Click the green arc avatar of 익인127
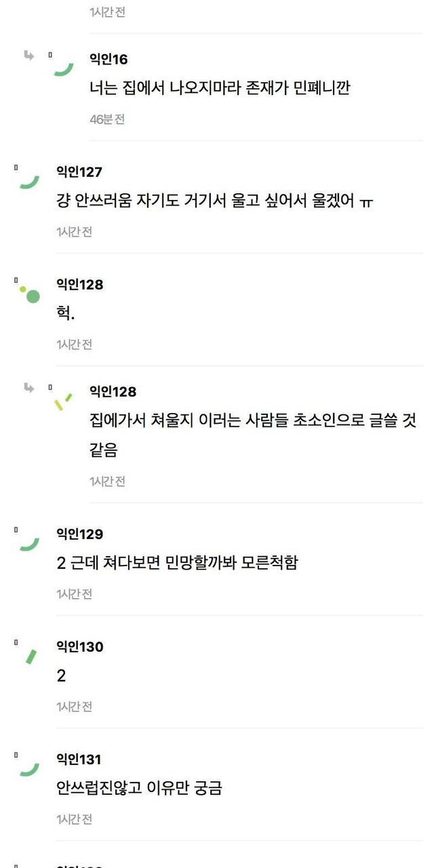The image size is (434, 868). [x=28, y=179]
